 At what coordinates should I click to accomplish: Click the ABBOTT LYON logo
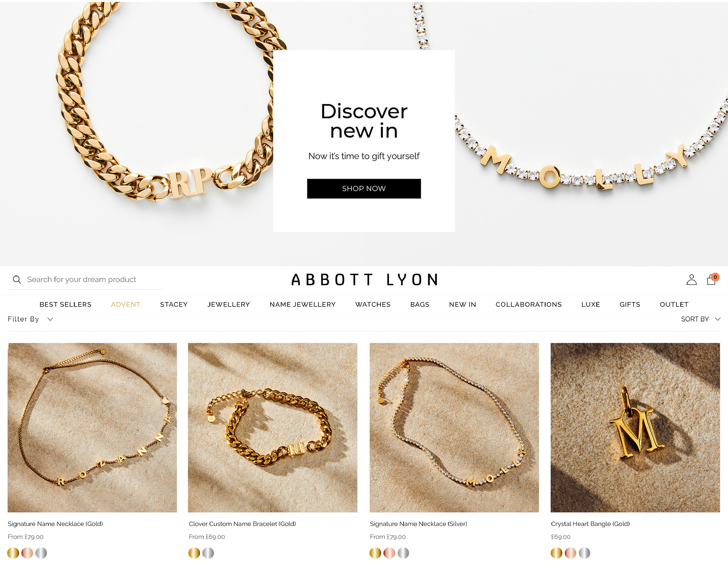pyautogui.click(x=364, y=280)
